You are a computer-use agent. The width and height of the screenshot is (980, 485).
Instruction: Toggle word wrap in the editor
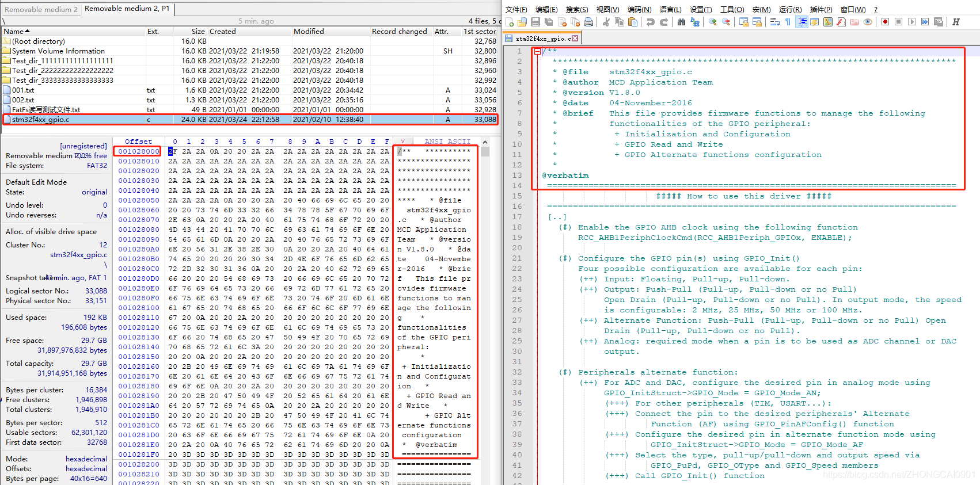775,22
